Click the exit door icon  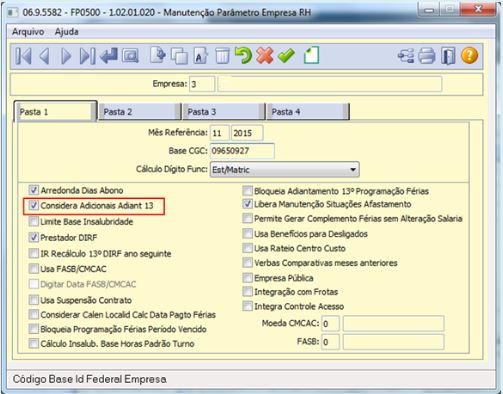pyautogui.click(x=448, y=56)
